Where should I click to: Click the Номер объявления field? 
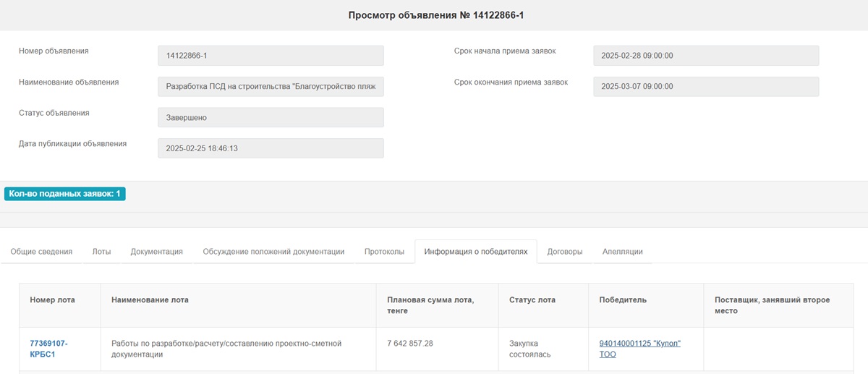271,56
